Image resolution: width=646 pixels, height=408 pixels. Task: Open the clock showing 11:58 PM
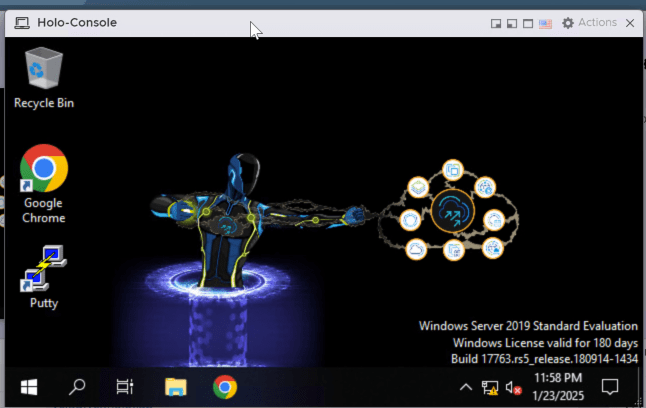click(x=559, y=386)
